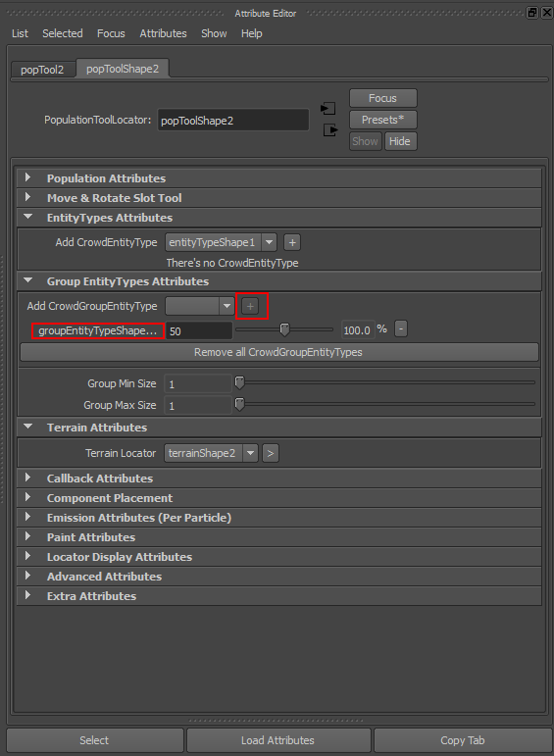Image resolution: width=554 pixels, height=756 pixels.
Task: Add the selected CrowdEntityType with plus
Action: 292,242
